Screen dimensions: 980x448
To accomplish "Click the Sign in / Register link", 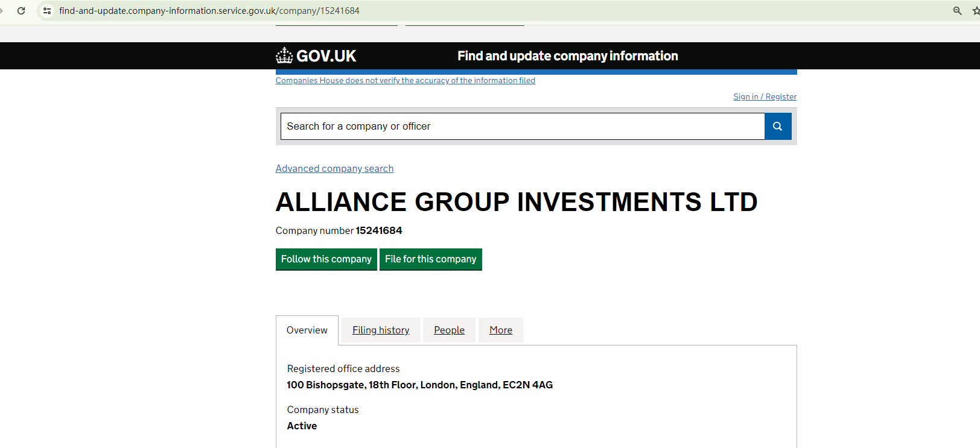I will [765, 97].
